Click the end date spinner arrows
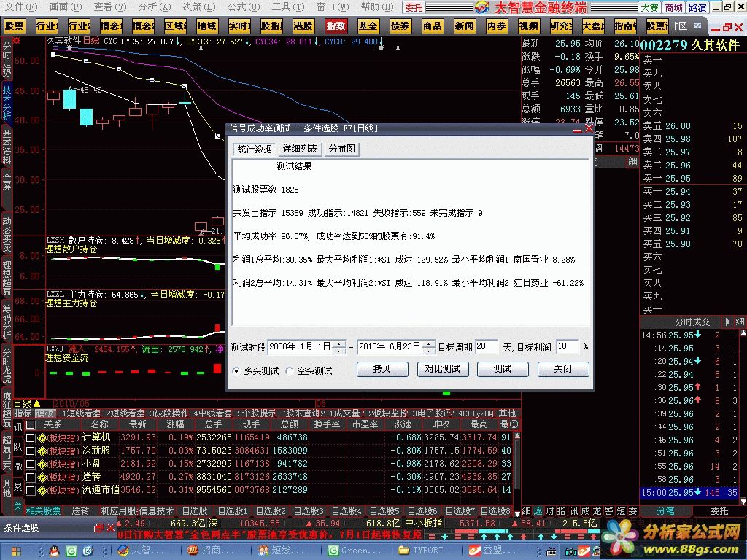This screenshot has width=747, height=560. pos(429,347)
